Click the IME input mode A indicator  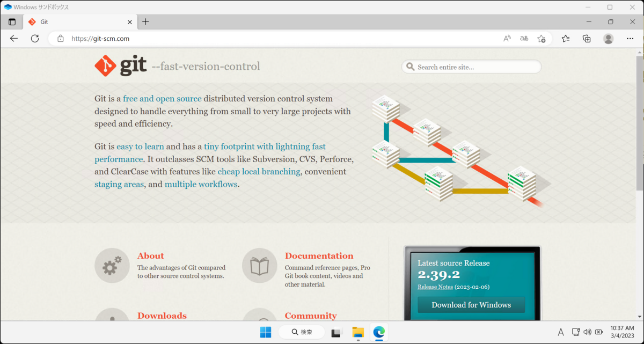click(x=561, y=332)
